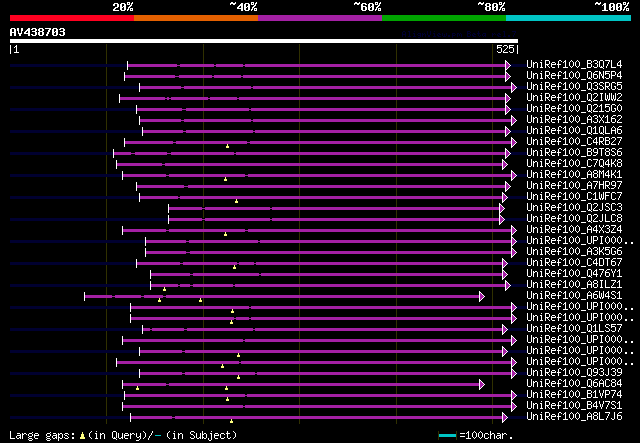Open hit UniRef100_Q2IWW2

(574, 98)
